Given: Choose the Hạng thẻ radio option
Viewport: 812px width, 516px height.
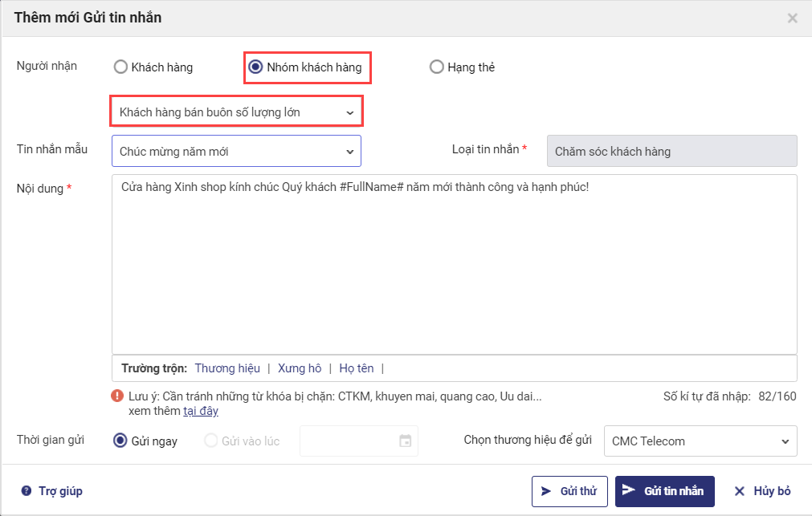Looking at the screenshot, I should [437, 67].
